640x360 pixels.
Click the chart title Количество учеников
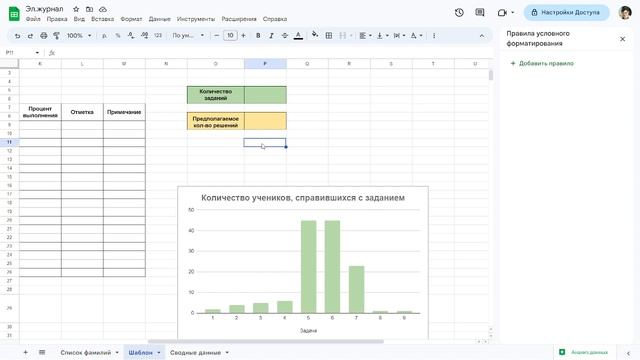pos(303,198)
